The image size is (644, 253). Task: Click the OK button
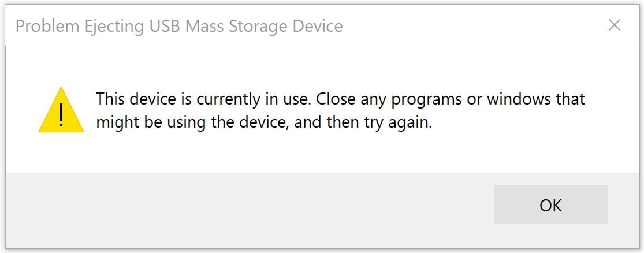550,204
